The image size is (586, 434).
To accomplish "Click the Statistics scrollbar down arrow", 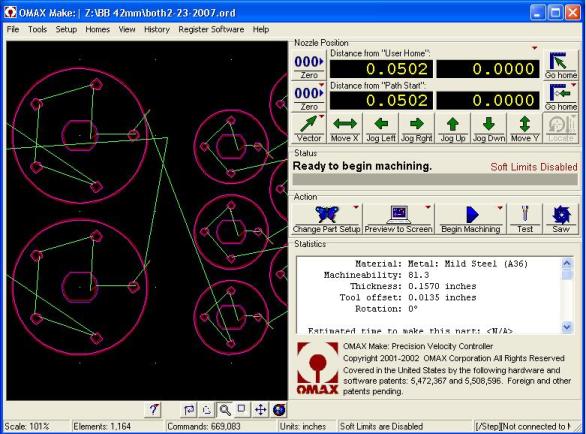I will click(567, 327).
